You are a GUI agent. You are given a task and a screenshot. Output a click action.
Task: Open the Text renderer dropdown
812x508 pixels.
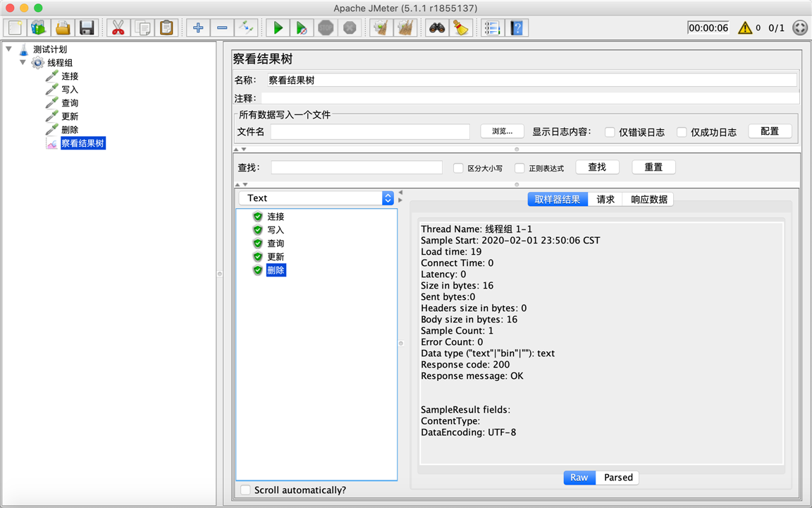tap(316, 198)
